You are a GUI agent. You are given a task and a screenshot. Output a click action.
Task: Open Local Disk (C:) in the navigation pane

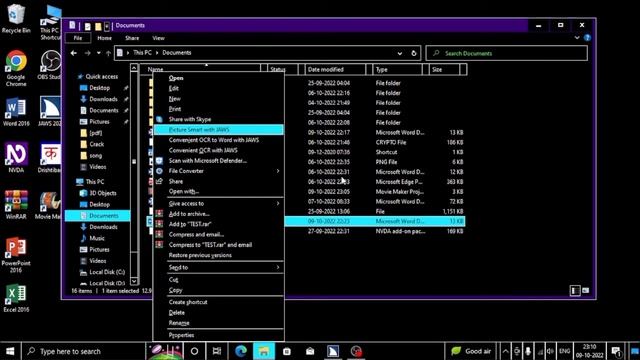pyautogui.click(x=102, y=272)
